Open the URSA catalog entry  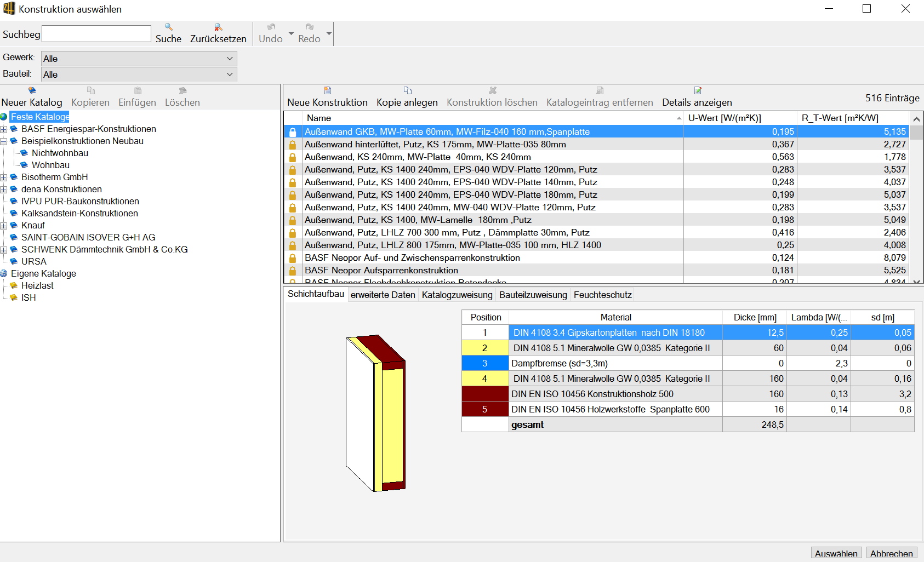(x=33, y=261)
